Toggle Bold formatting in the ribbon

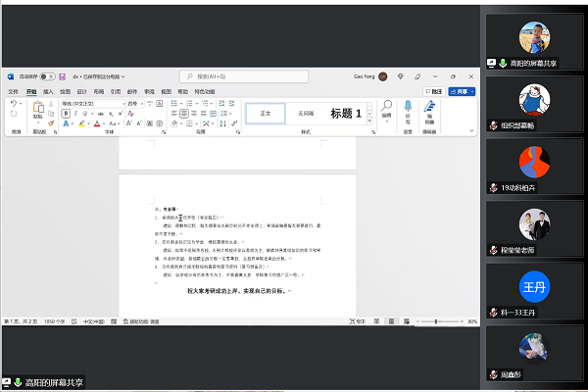[x=66, y=114]
